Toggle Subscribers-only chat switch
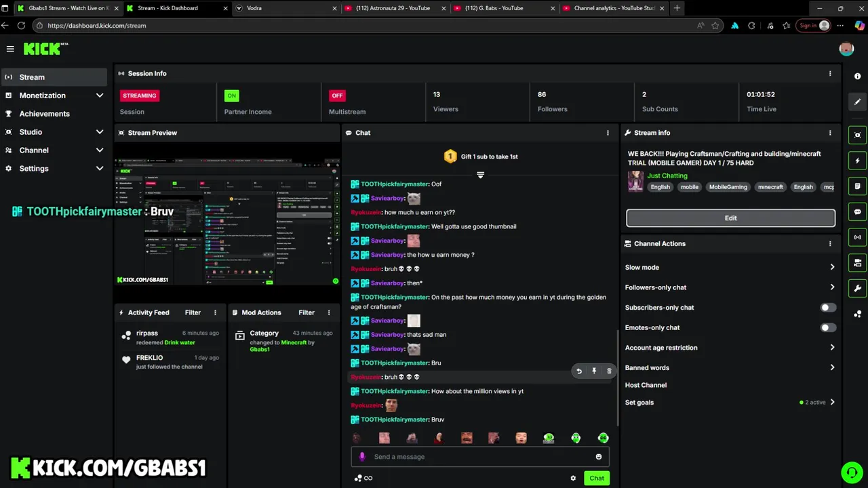The image size is (868, 488). coord(828,308)
